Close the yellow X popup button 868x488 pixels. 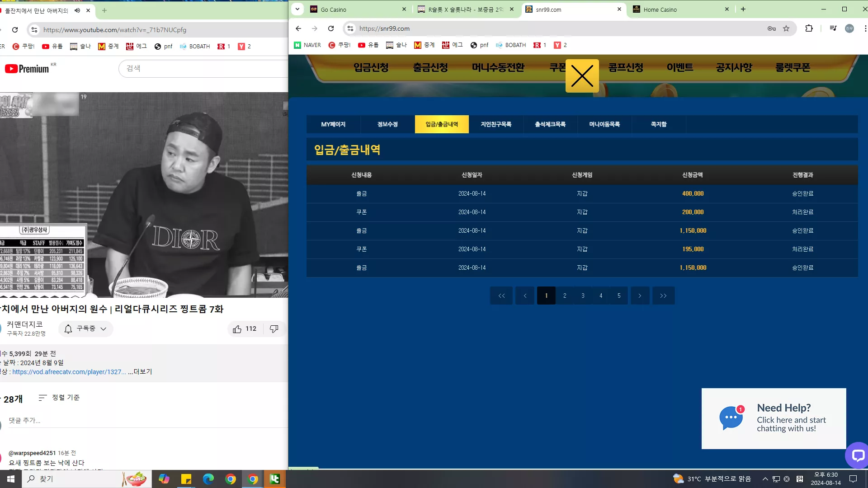coord(582,76)
